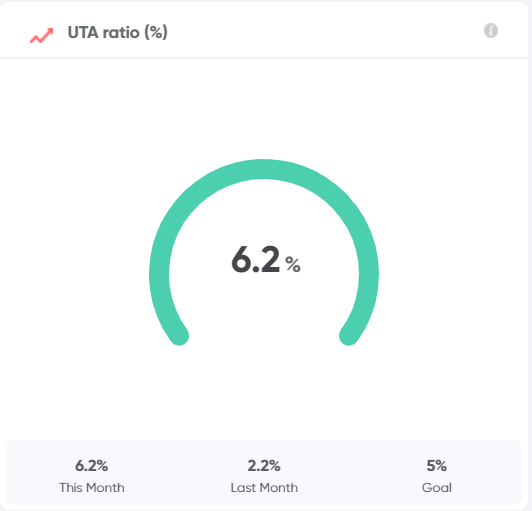
Task: Click the right side of gauge arc
Action: pyautogui.click(x=368, y=271)
